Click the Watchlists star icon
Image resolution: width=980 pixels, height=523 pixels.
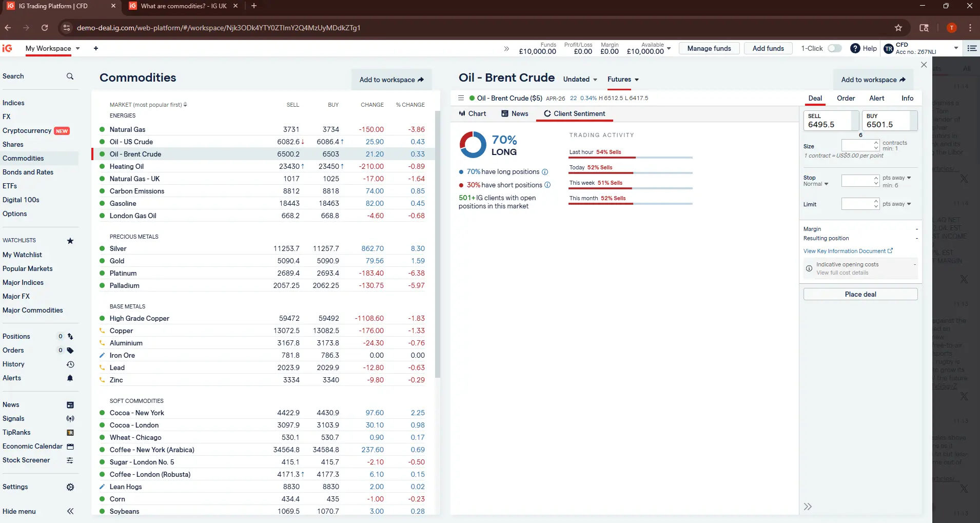70,241
